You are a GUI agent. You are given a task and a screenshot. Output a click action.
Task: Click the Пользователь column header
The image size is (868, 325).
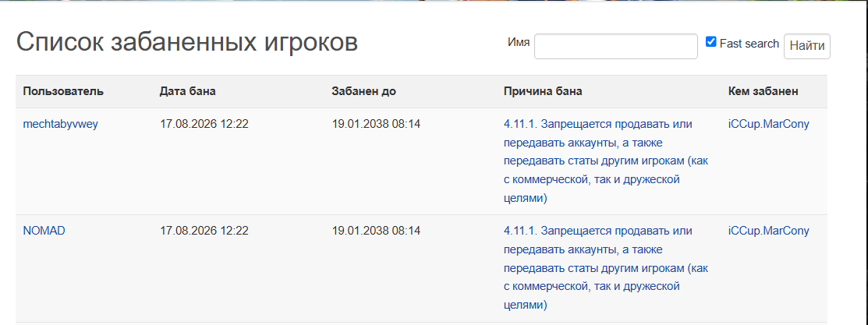(x=63, y=91)
